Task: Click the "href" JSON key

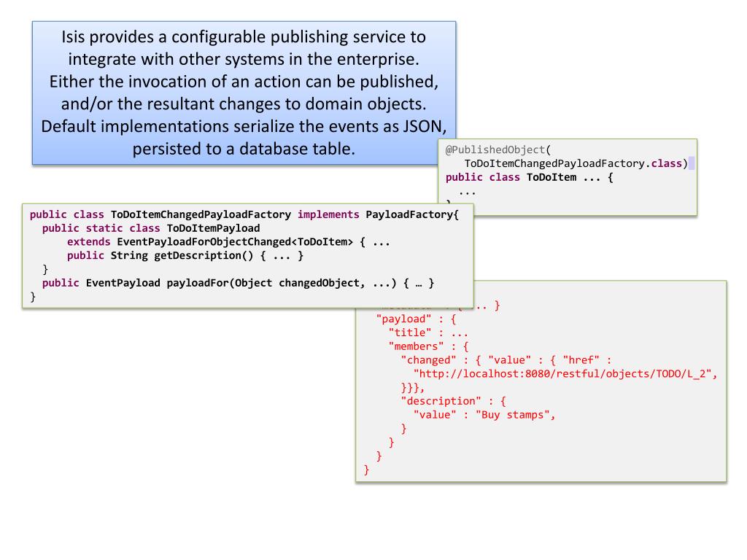Action: pyautogui.click(x=581, y=360)
